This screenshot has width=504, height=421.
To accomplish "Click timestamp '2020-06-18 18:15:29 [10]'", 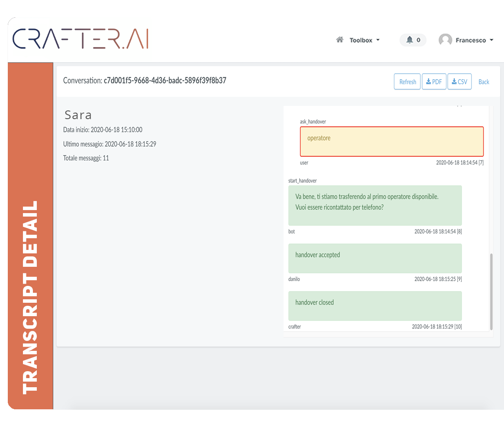I will coord(437,327).
